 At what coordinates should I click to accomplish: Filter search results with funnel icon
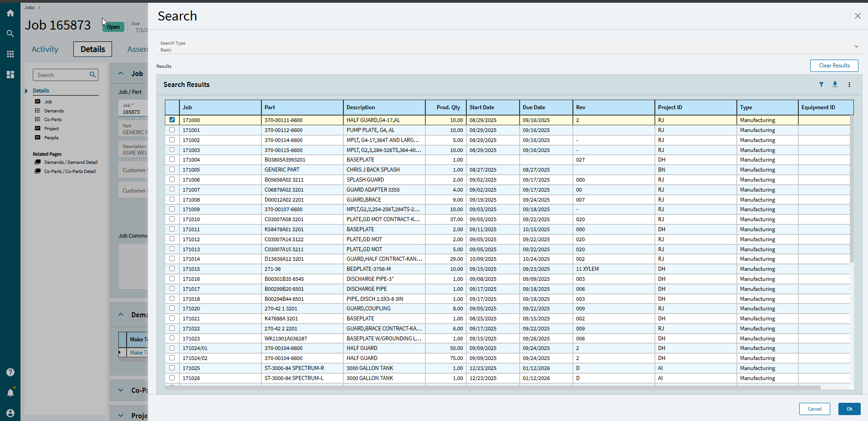821,85
